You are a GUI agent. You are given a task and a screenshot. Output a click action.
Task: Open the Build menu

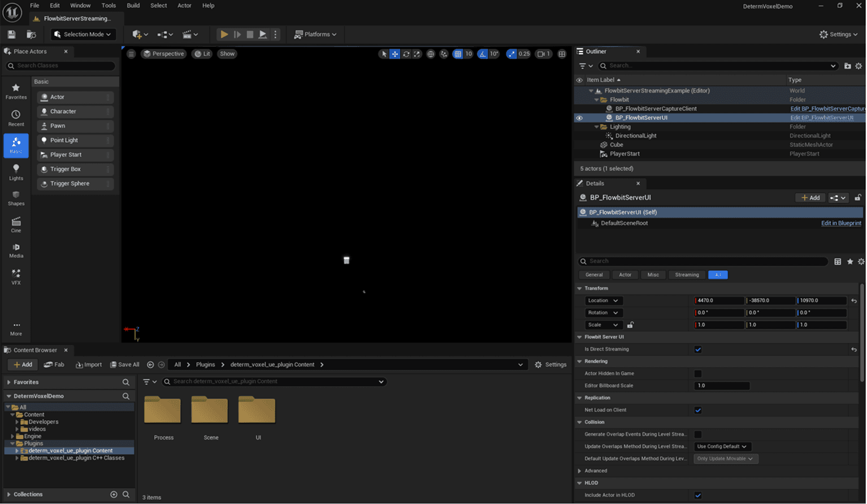[133, 6]
